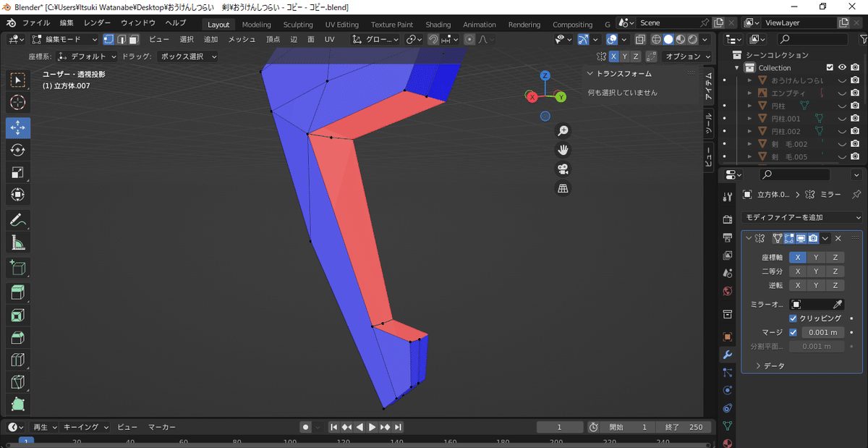Open the Modifier properties wrench tab
The image size is (868, 448).
(728, 355)
